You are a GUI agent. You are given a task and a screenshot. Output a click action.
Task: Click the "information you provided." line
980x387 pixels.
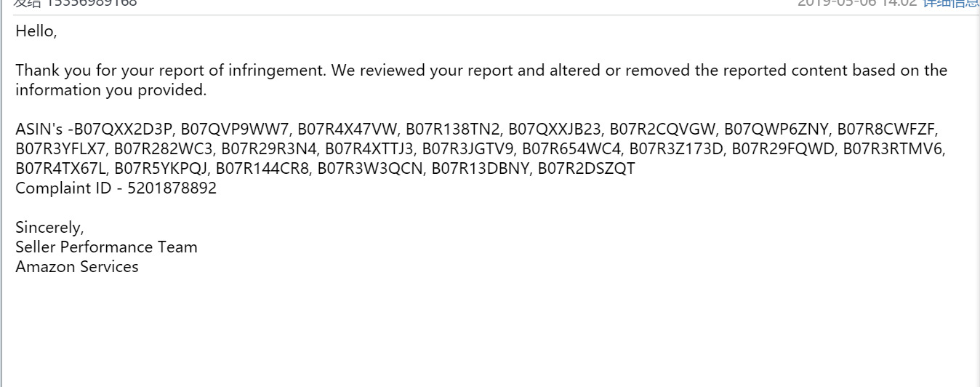111,90
